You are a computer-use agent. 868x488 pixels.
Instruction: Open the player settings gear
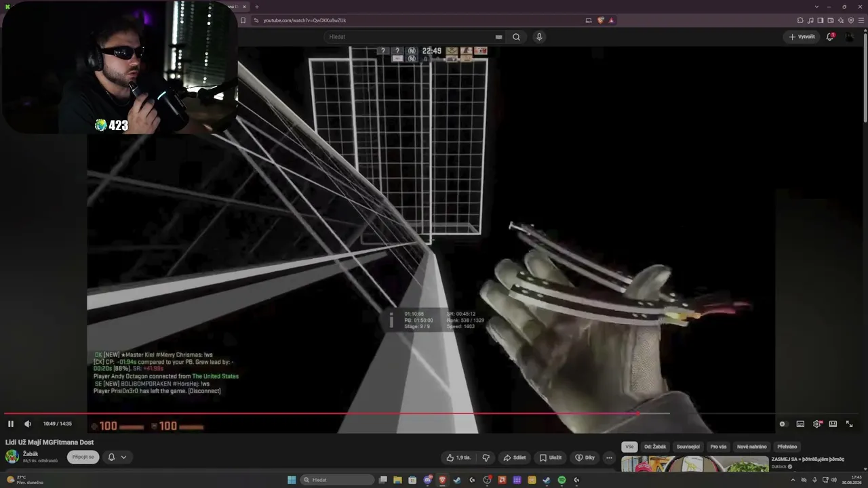(x=817, y=424)
